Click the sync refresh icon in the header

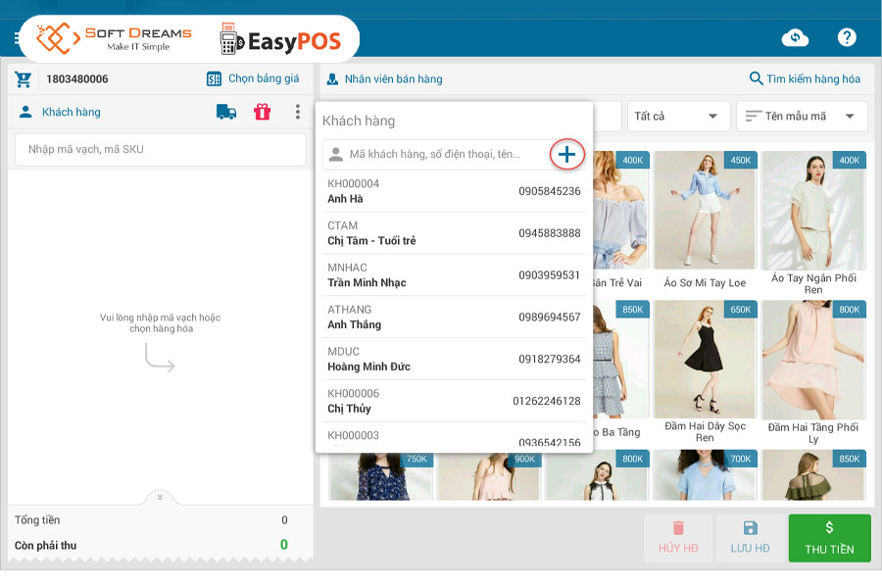[x=795, y=37]
